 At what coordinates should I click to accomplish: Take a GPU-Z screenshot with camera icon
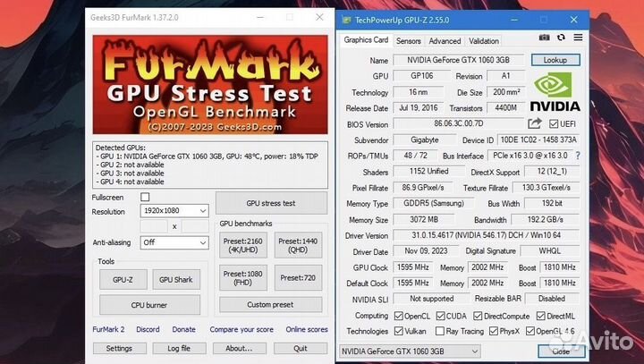coord(544,38)
